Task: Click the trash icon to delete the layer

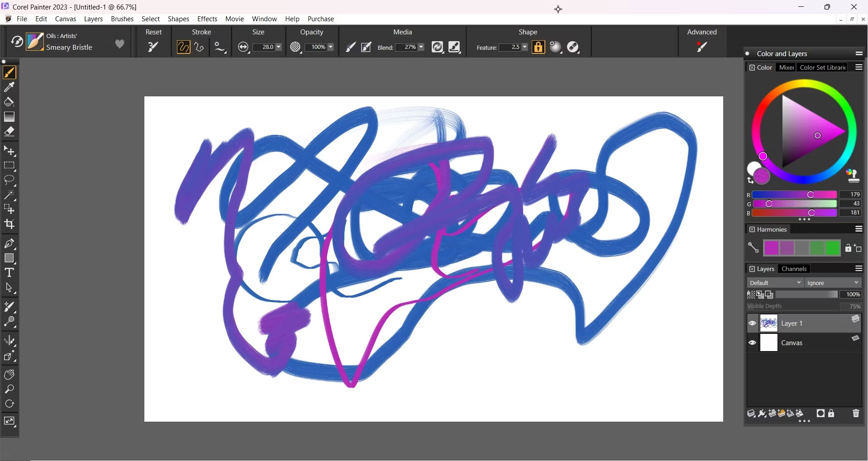Action: tap(855, 413)
